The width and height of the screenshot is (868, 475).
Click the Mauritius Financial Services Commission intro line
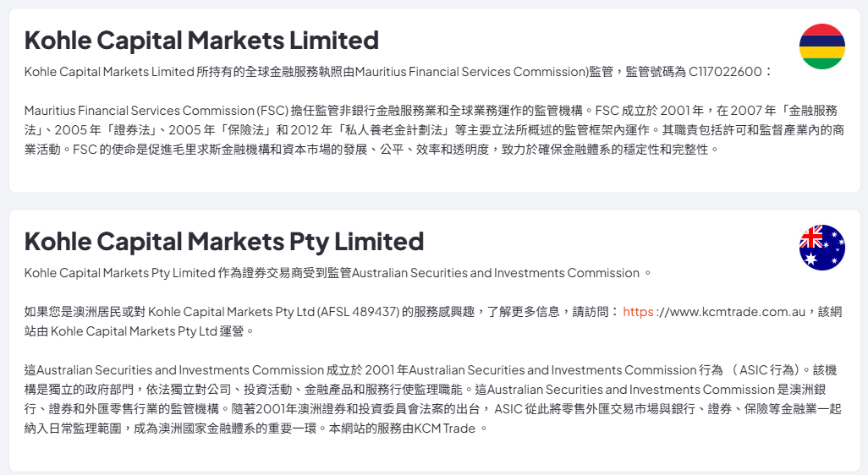click(398, 72)
